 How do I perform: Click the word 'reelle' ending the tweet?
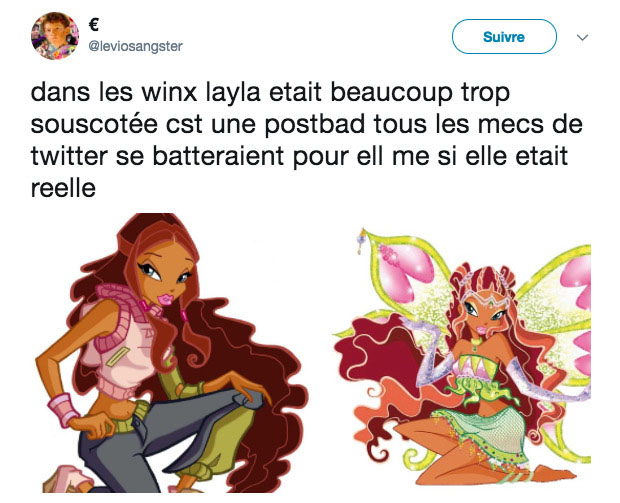63,188
